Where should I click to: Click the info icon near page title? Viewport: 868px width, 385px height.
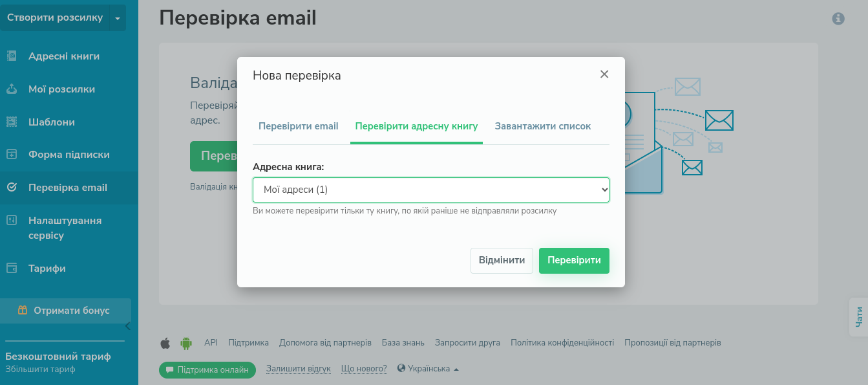(838, 19)
